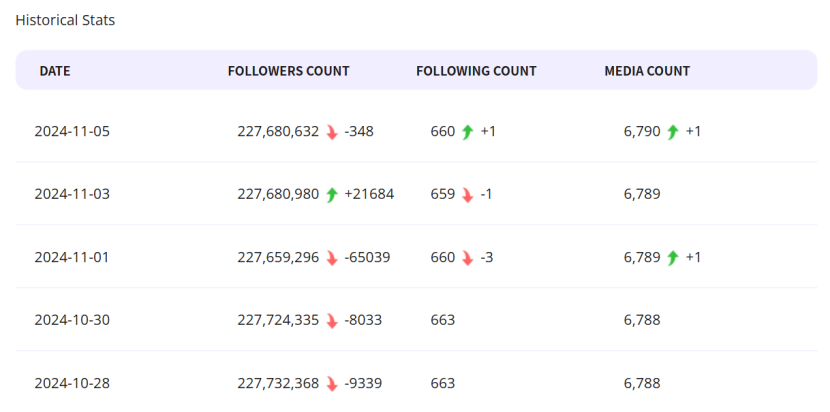Viewport: 830px width, 412px height.
Task: Click the green arrow in 2024-11-01 media count
Action: pyautogui.click(x=673, y=258)
